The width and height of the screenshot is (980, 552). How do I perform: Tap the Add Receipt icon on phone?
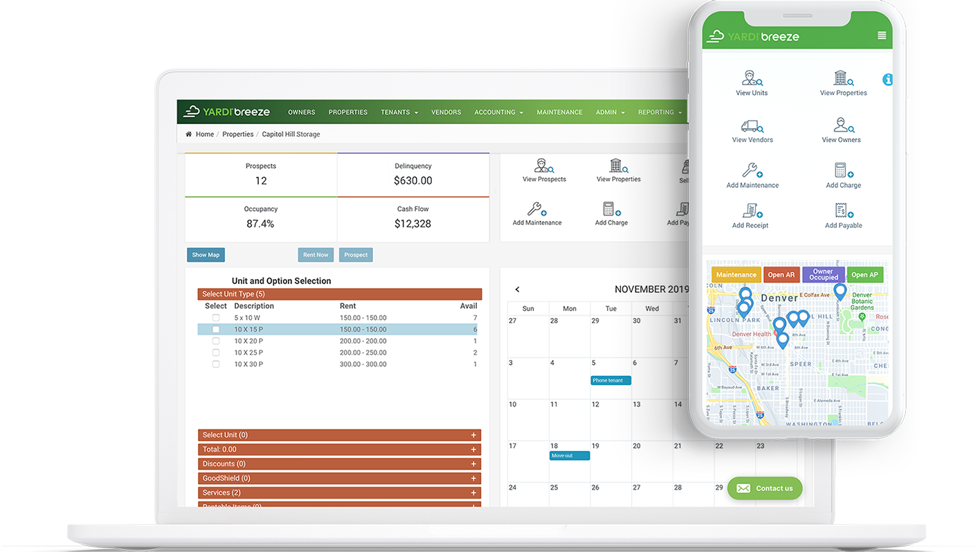(x=752, y=211)
